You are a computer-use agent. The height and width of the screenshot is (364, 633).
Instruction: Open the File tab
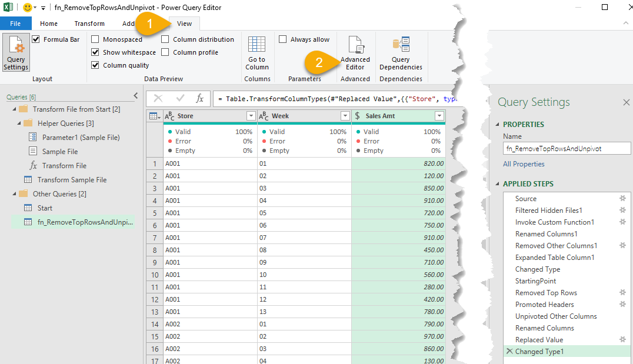pos(15,24)
